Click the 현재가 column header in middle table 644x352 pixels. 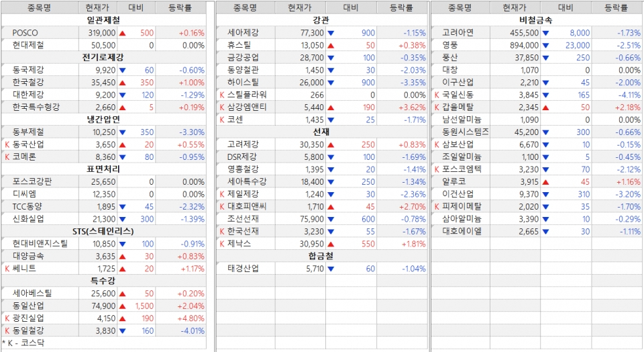(299, 7)
